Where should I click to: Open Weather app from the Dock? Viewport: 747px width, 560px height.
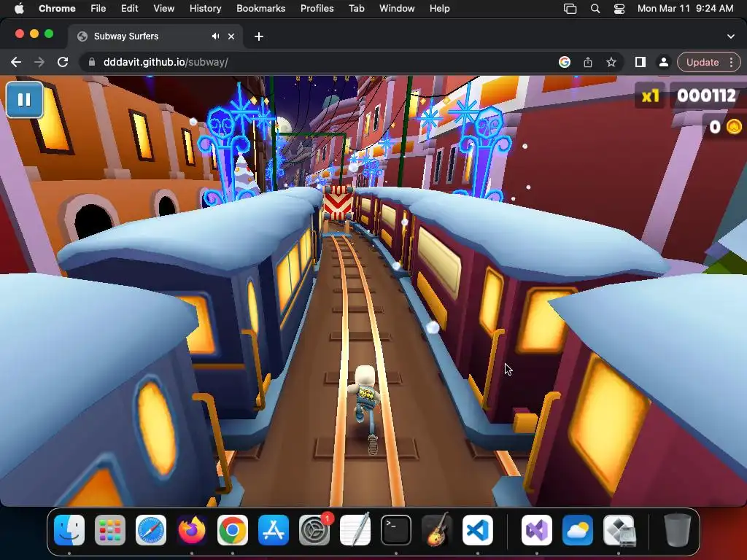tap(578, 530)
